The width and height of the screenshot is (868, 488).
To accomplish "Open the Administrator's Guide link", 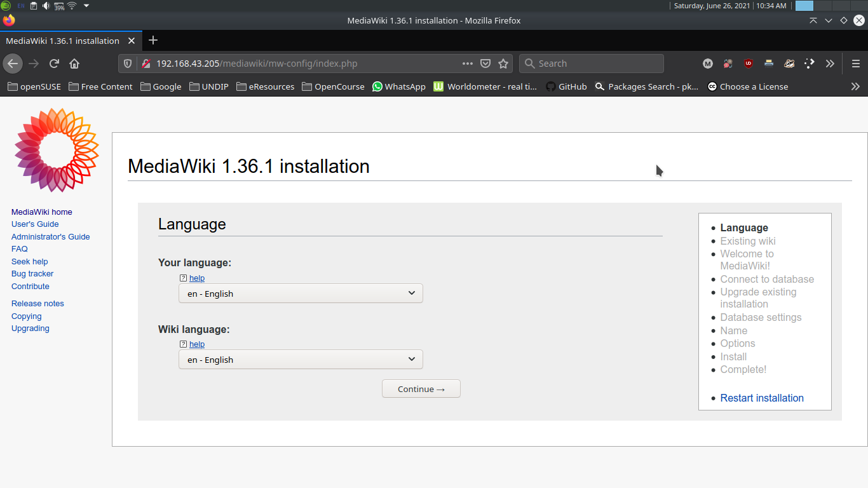I will pos(51,237).
